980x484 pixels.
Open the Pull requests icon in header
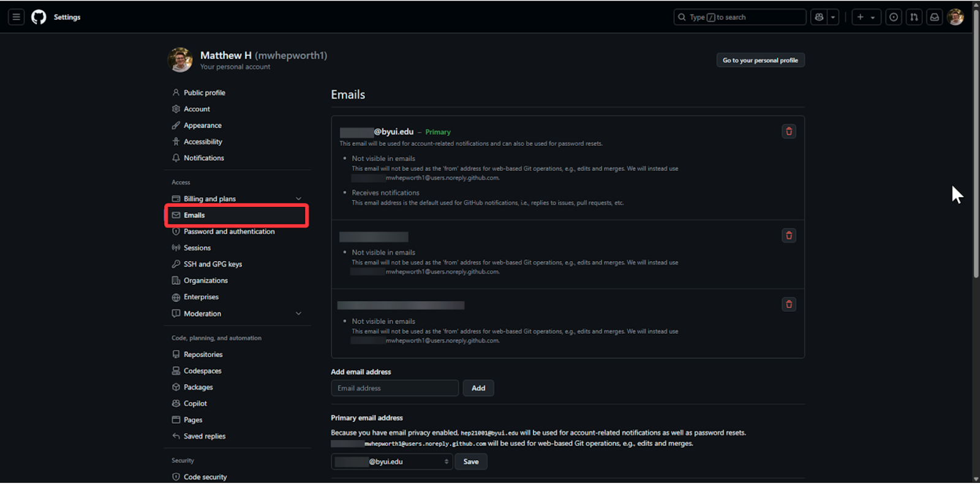click(x=914, y=17)
